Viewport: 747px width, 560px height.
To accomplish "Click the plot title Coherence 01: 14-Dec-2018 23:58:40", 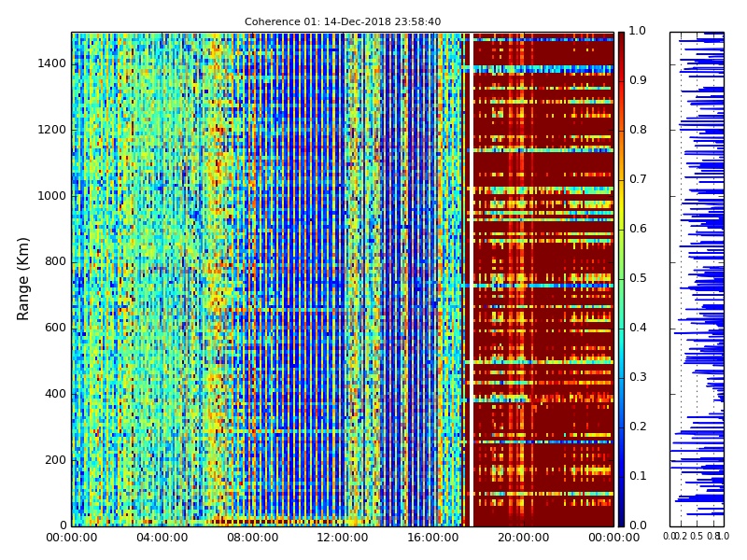I will click(343, 21).
